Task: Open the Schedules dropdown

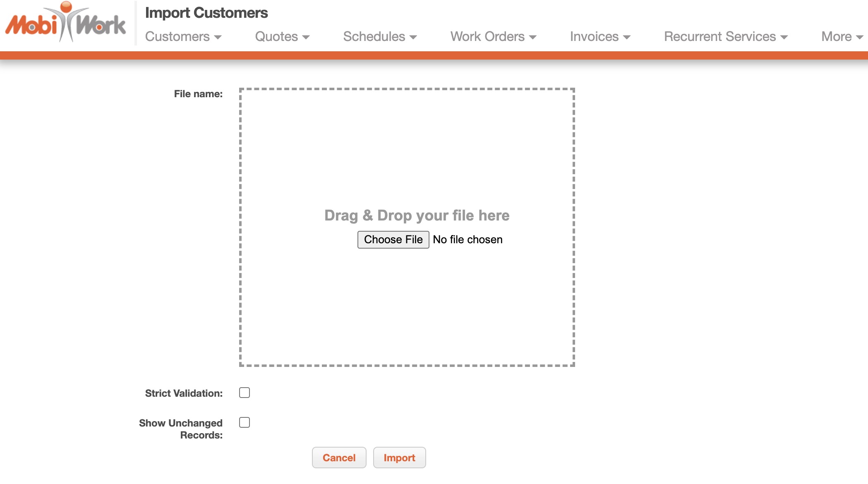Action: (x=379, y=36)
